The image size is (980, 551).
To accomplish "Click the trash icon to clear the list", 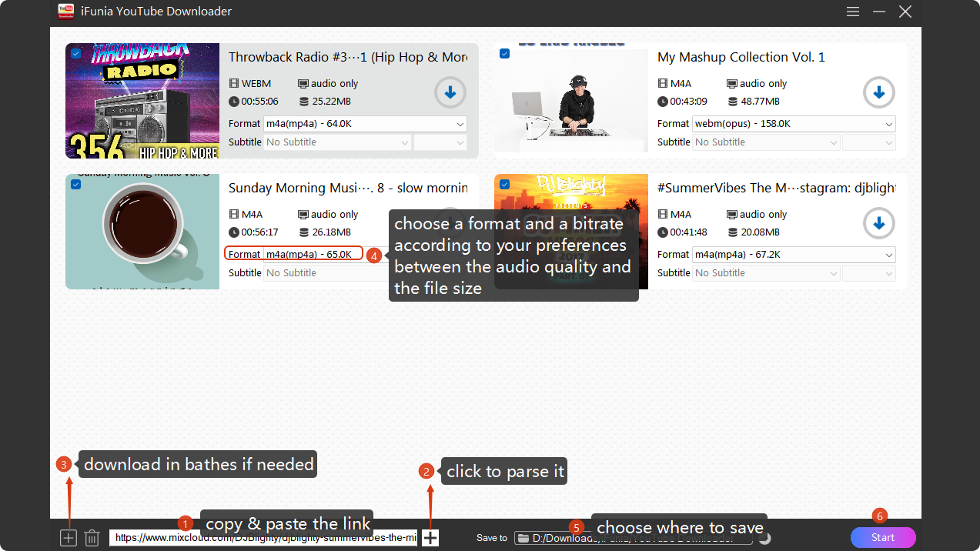I will 92,537.
